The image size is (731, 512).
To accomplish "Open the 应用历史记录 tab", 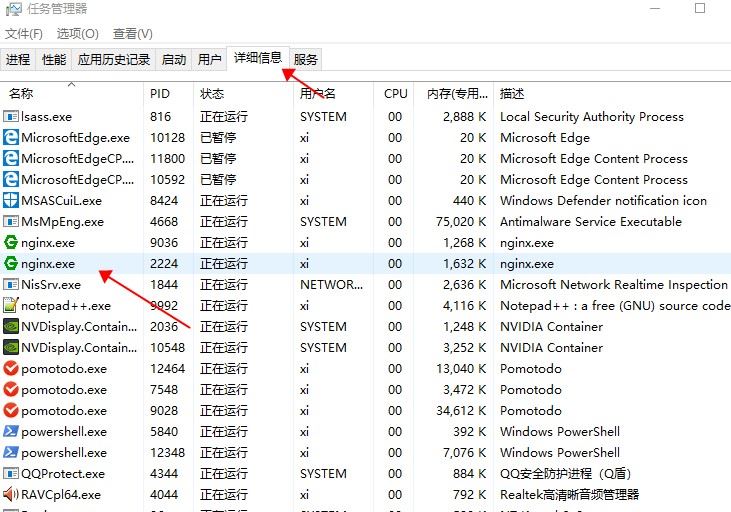I will coord(114,60).
